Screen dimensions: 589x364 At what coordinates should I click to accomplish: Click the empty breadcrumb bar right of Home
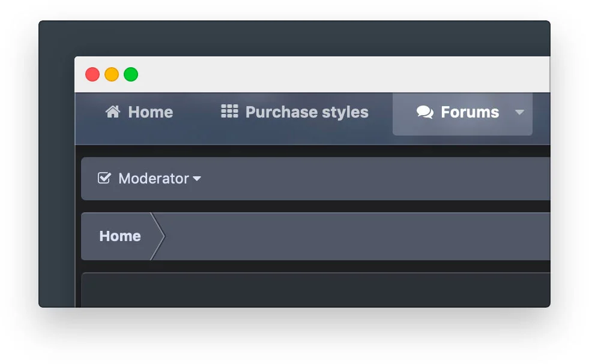[x=357, y=236]
